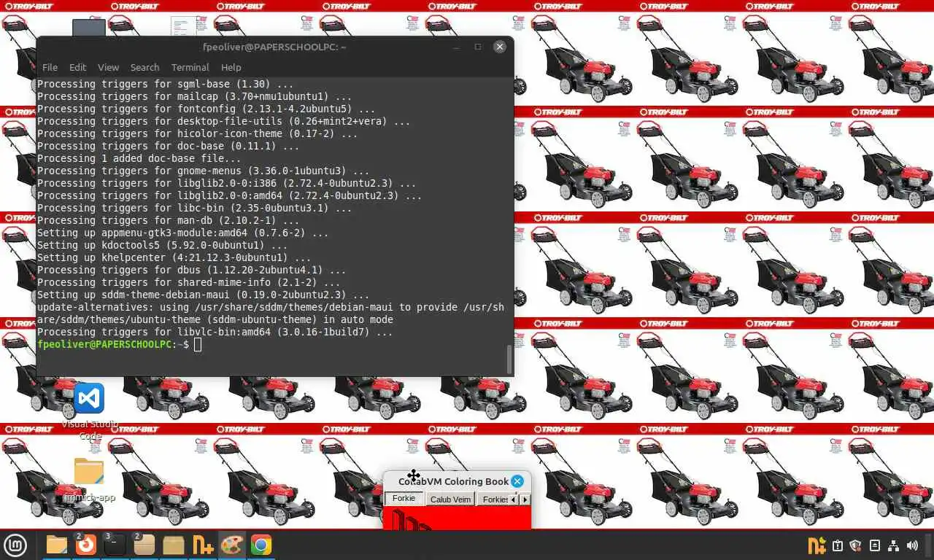Click the terminal vertical scrollbar handle
This screenshot has width=934, height=560.
tap(509, 359)
